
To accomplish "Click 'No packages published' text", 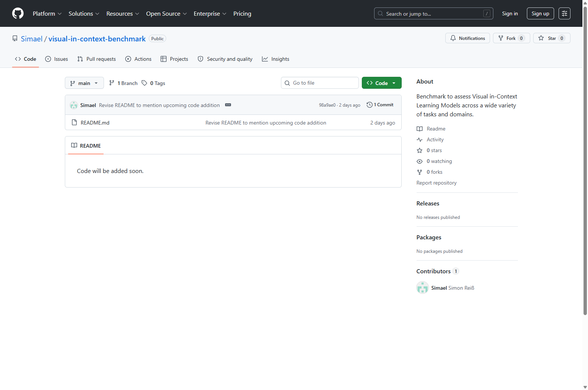I will tap(439, 251).
